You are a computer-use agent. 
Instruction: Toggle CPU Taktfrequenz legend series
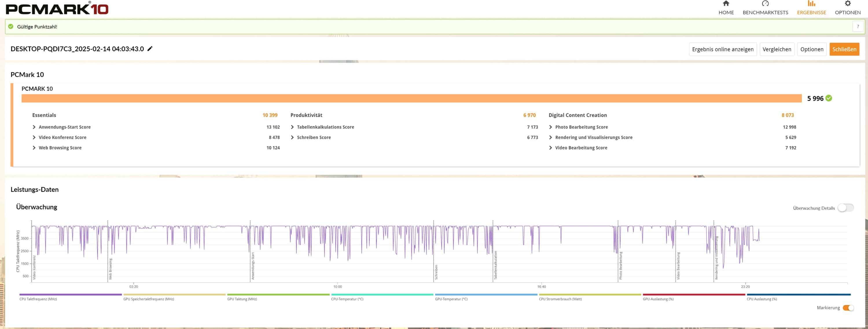[70, 295]
